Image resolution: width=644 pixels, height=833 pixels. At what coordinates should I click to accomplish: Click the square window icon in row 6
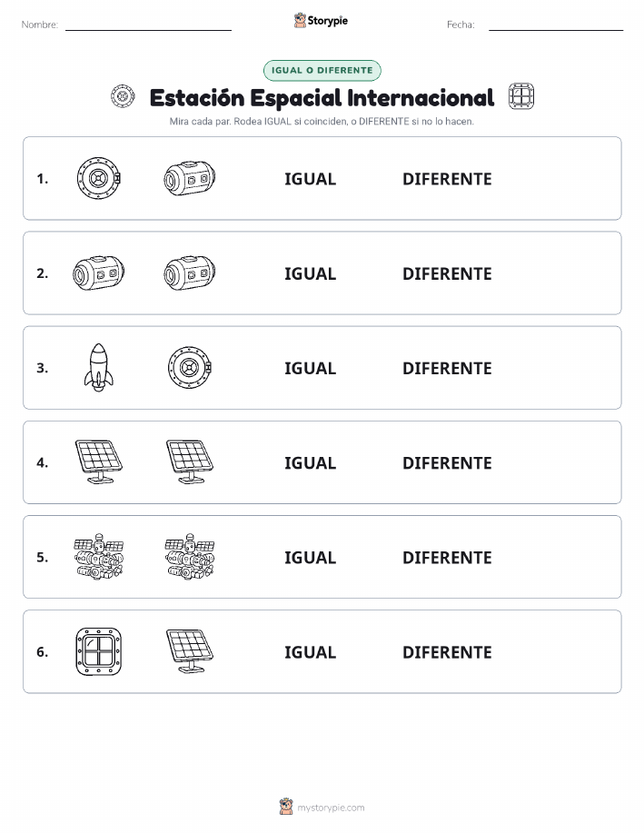pos(99,651)
